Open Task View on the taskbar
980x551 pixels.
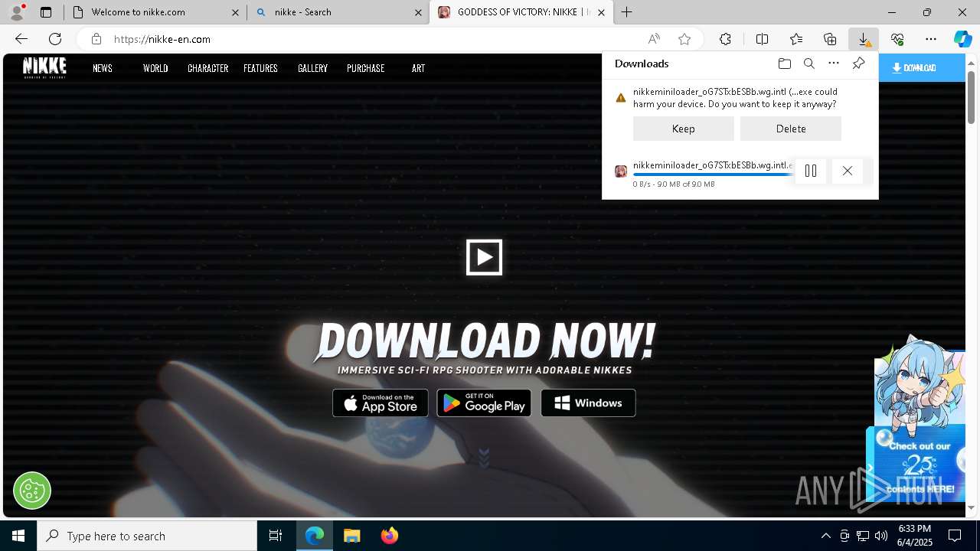click(x=276, y=536)
